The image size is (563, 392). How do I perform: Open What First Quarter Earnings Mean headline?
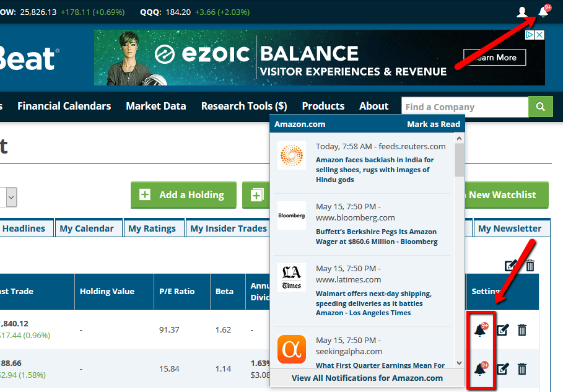pos(380,365)
